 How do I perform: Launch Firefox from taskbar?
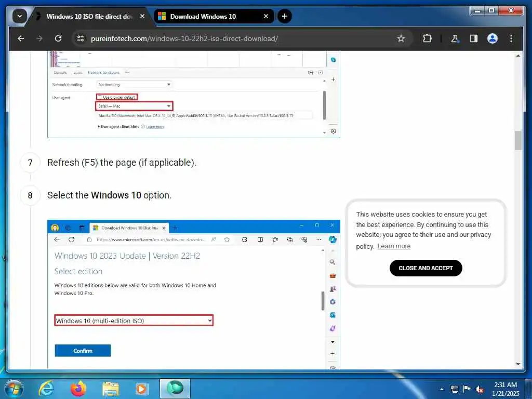click(78, 389)
